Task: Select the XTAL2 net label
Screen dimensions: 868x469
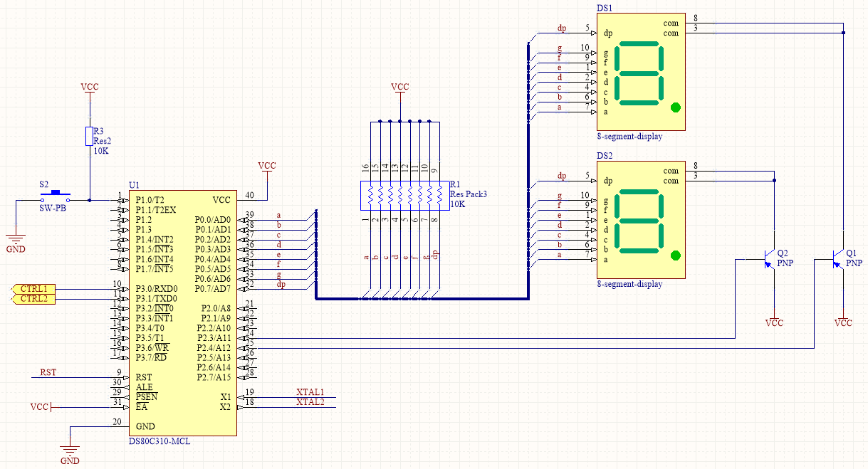Action: coord(310,402)
